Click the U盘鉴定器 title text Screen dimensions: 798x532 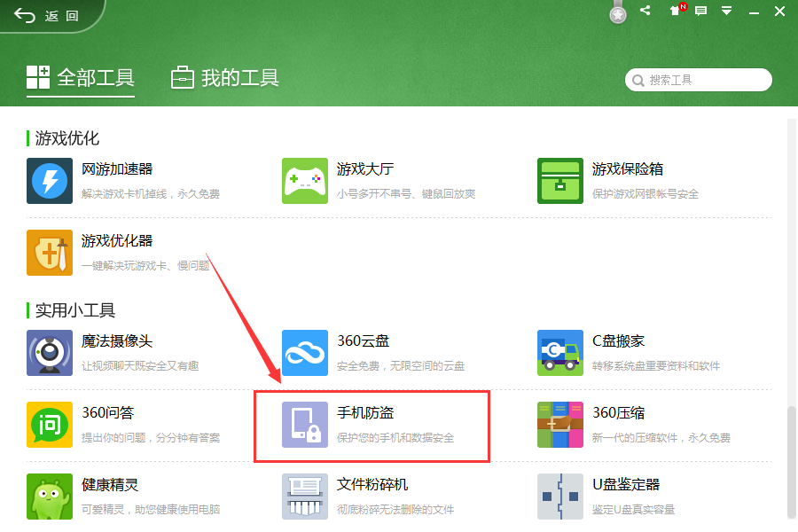click(x=626, y=485)
